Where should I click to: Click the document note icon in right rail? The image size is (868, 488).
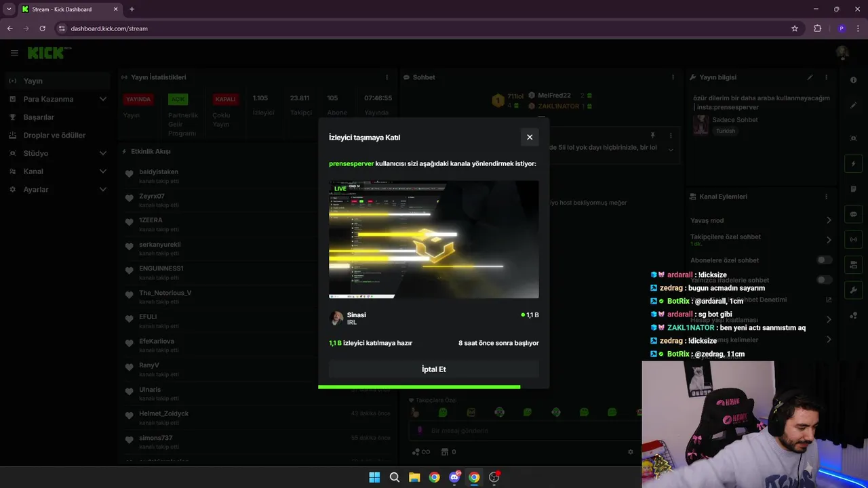click(x=854, y=189)
